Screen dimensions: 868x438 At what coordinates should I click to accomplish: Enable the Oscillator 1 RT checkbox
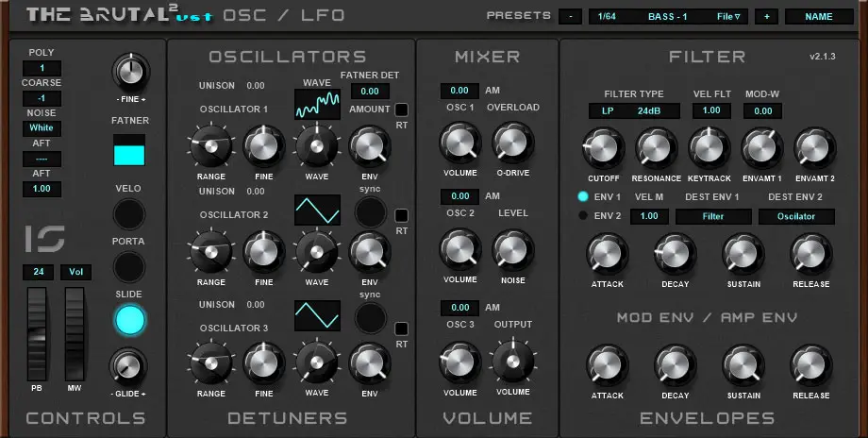[401, 109]
